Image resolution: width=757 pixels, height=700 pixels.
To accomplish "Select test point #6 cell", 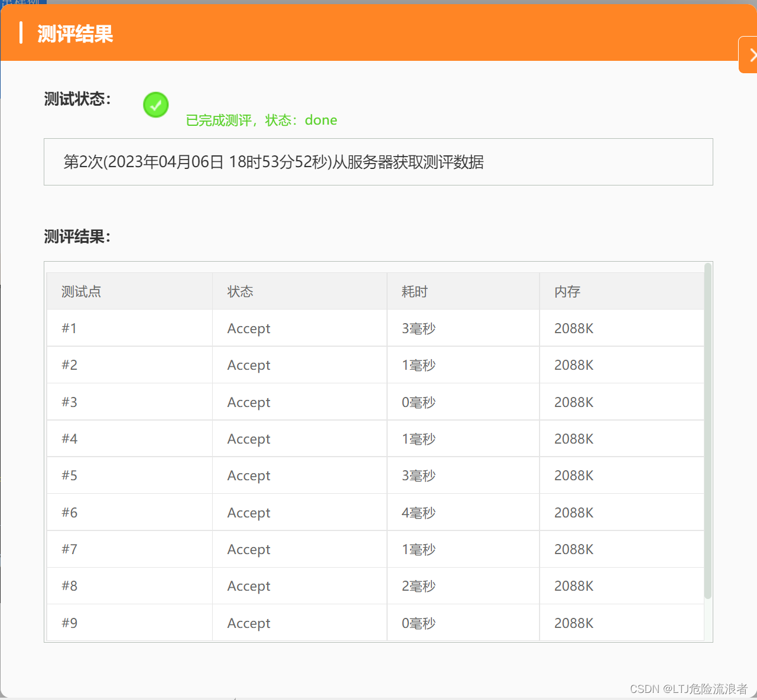I will pyautogui.click(x=129, y=512).
